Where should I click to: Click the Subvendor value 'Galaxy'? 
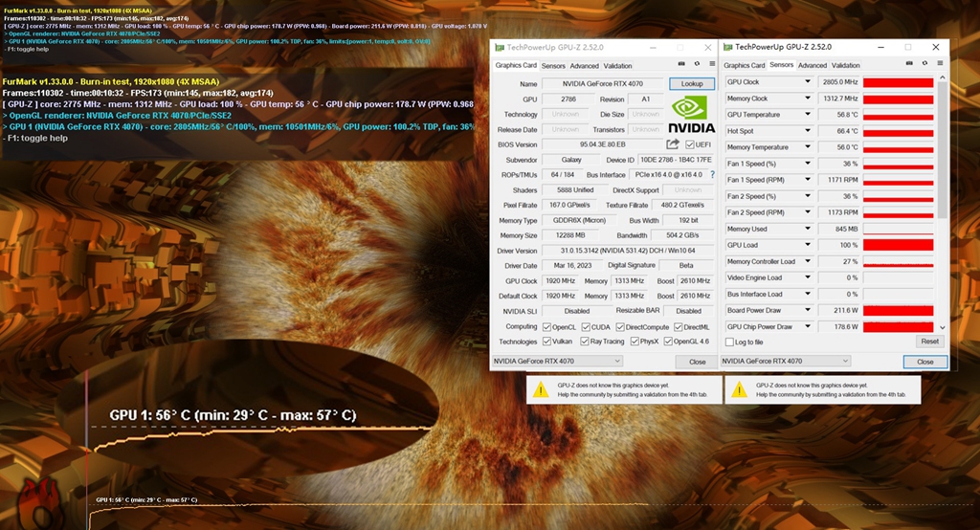(x=571, y=160)
